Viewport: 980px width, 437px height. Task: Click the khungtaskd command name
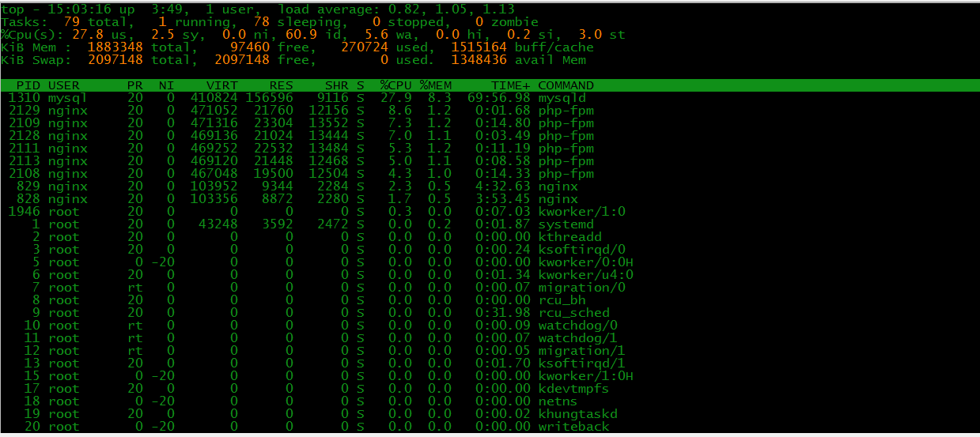click(577, 414)
